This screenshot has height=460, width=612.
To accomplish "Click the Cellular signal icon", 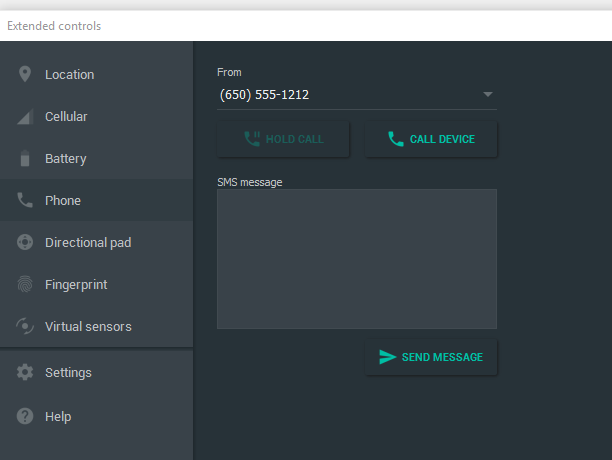I will (x=25, y=116).
